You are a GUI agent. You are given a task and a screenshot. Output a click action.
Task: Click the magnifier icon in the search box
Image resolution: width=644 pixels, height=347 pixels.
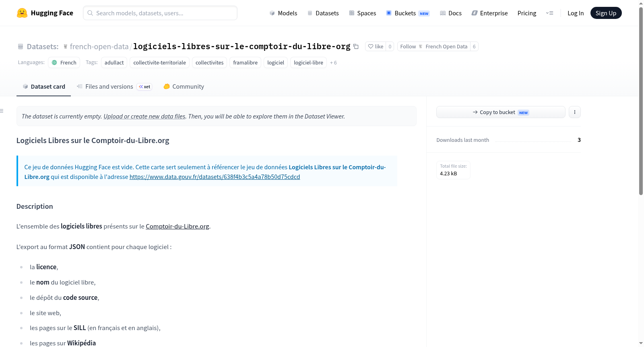click(90, 13)
